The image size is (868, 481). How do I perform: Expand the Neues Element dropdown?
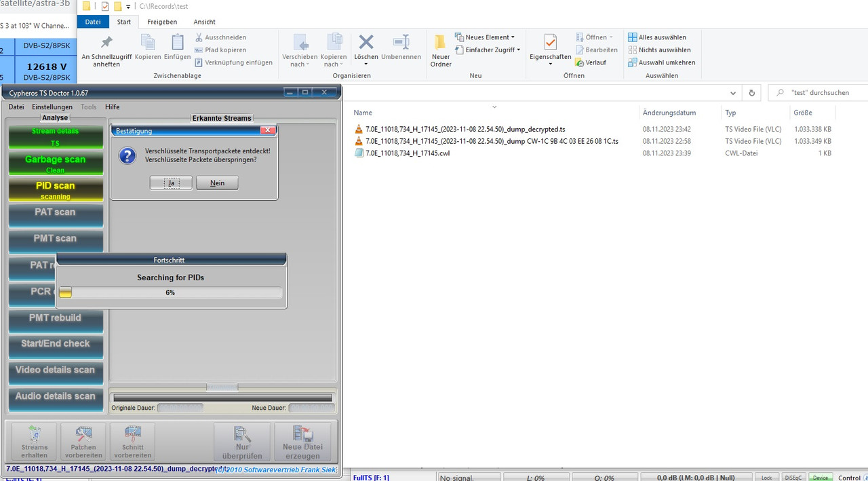coord(513,37)
